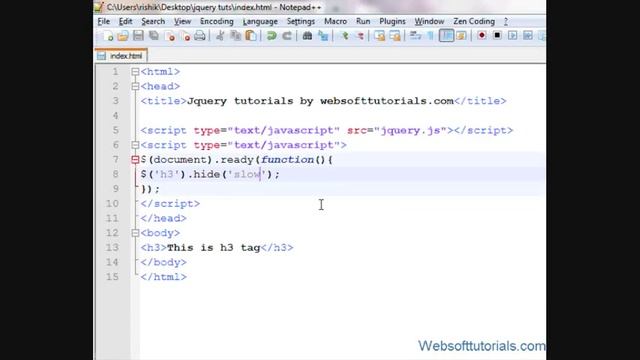Click the Close document toolbar icon

click(x=169, y=36)
